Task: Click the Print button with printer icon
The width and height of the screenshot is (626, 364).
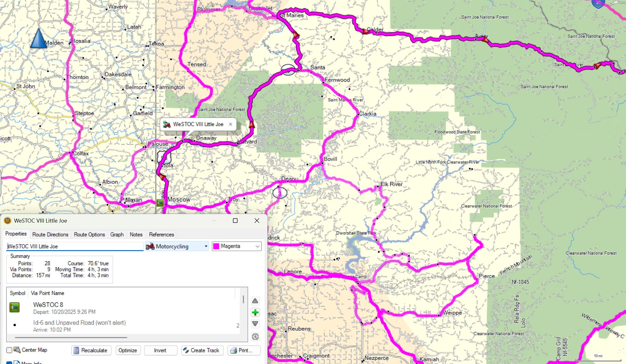Action: click(244, 350)
